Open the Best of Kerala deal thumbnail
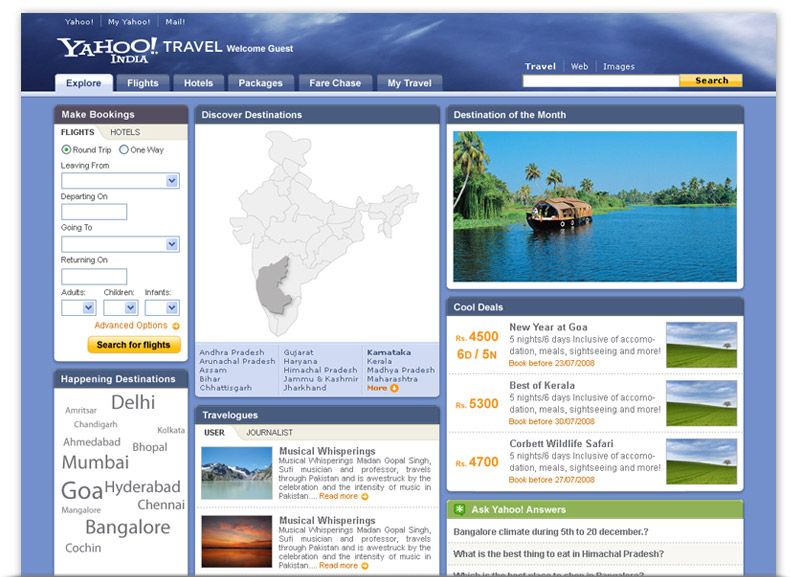Screen dimensions: 790x577 tap(701, 403)
